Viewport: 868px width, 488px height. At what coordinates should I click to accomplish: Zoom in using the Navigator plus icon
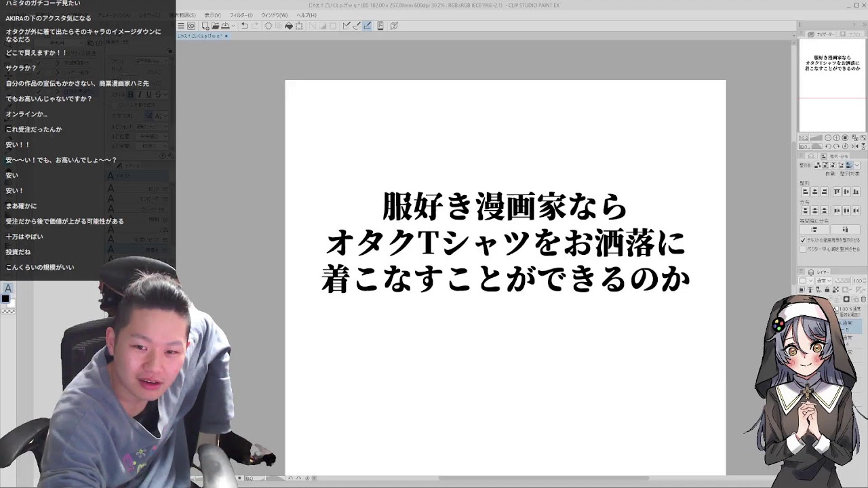[836, 138]
